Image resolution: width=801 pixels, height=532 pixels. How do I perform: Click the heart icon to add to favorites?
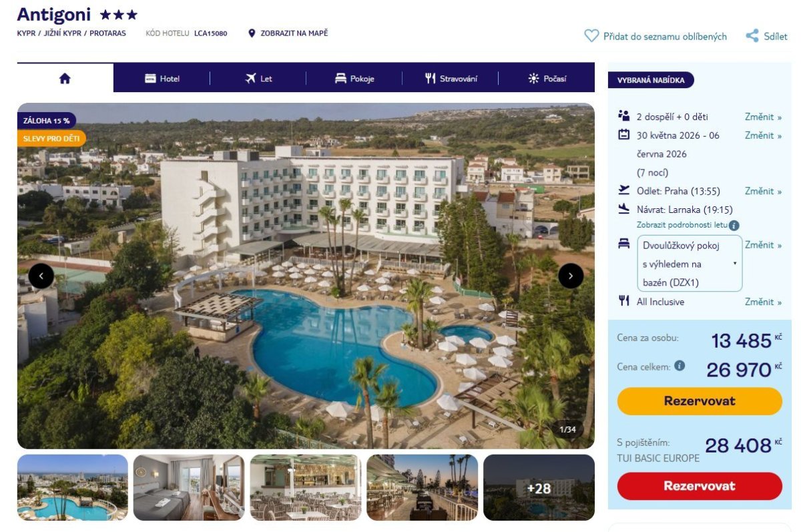[591, 36]
